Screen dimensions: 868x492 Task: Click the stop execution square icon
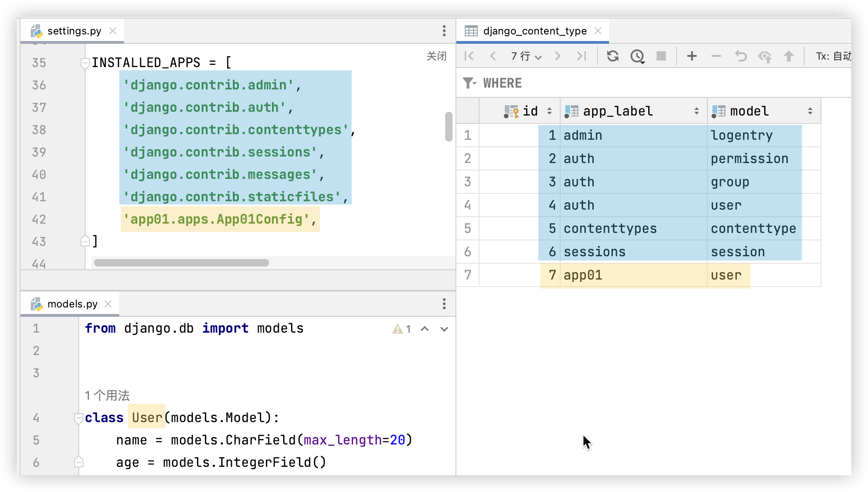661,56
